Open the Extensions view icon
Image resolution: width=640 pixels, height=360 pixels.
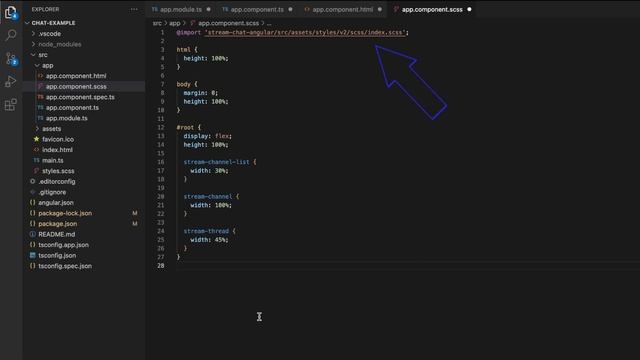pos(11,104)
